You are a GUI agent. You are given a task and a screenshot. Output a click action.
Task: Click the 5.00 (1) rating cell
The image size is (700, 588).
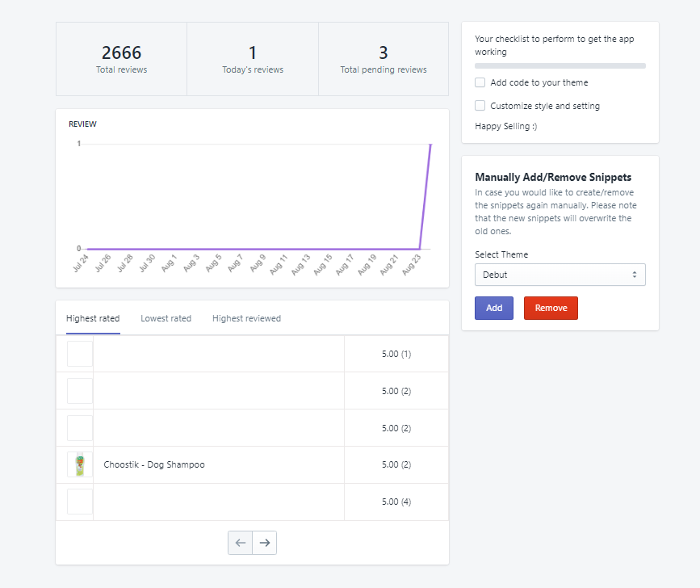[396, 354]
